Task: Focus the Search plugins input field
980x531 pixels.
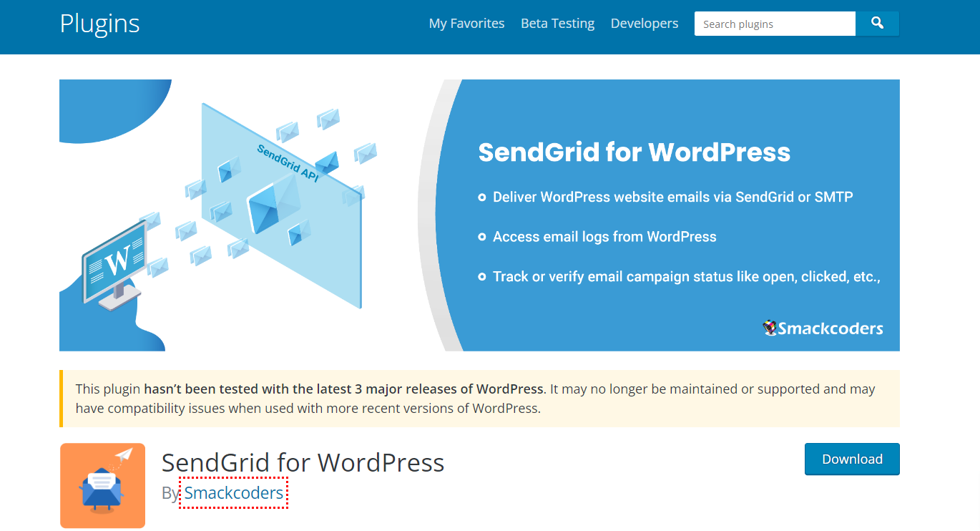Action: tap(775, 24)
